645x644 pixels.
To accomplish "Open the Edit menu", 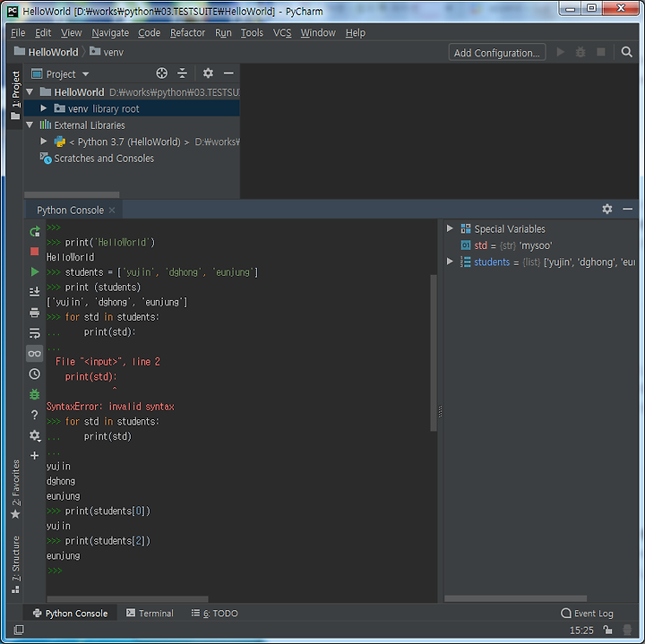I will click(43, 32).
